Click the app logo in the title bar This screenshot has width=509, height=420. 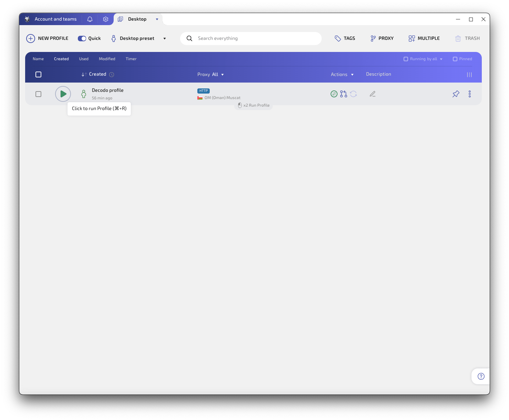(27, 19)
